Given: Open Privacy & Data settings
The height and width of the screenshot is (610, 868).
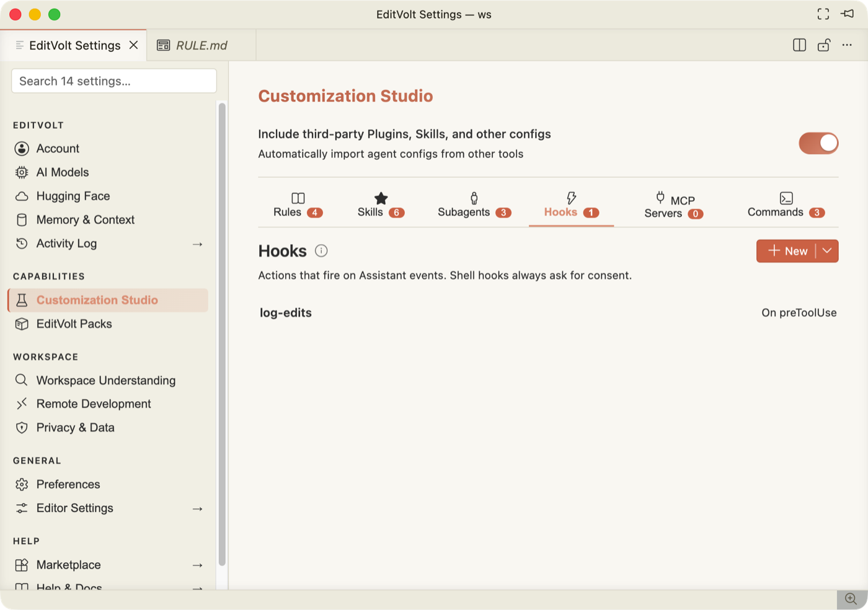Looking at the screenshot, I should pos(108,428).
